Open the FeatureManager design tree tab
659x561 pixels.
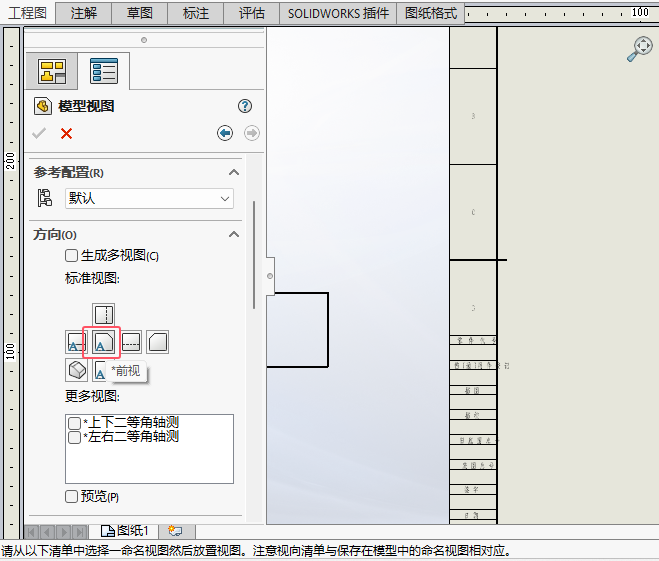52,71
